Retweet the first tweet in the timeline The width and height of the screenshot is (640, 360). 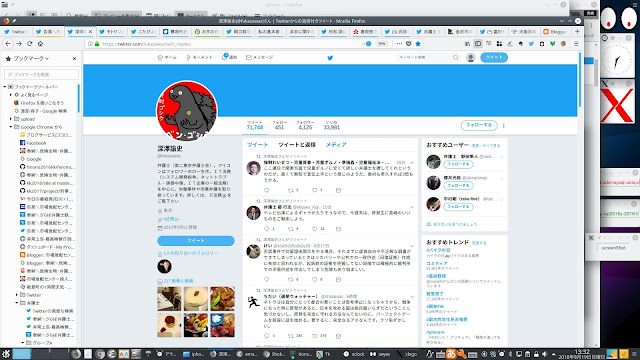291,190
